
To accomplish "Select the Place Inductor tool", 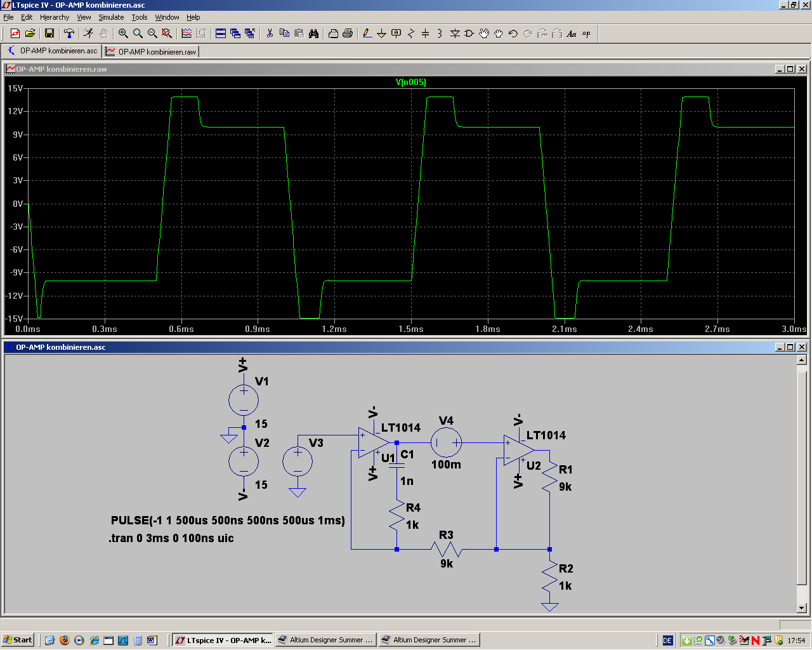I will (440, 34).
